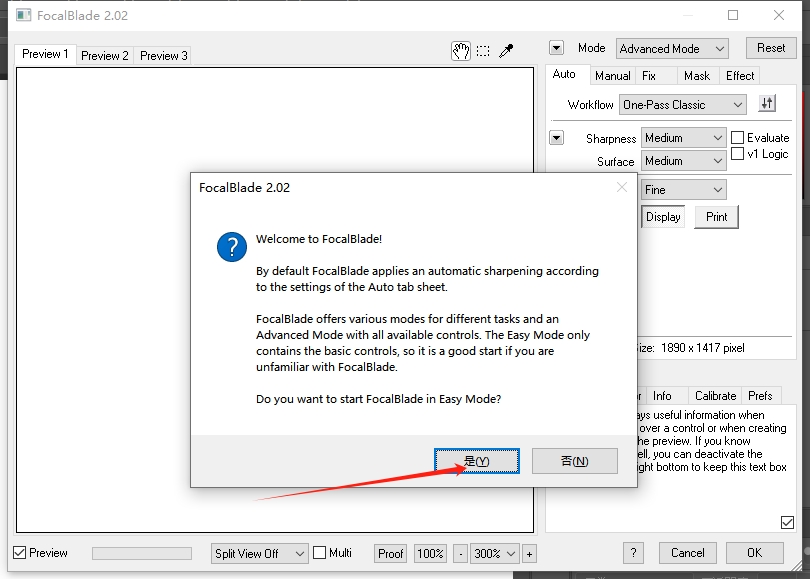Close the FocalBlade welcome dialog
Viewport: 810px width, 579px height.
pyautogui.click(x=622, y=187)
